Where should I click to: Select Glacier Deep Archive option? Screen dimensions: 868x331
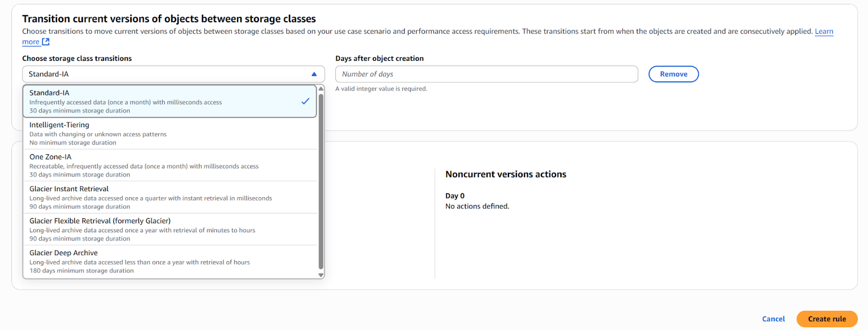click(170, 261)
